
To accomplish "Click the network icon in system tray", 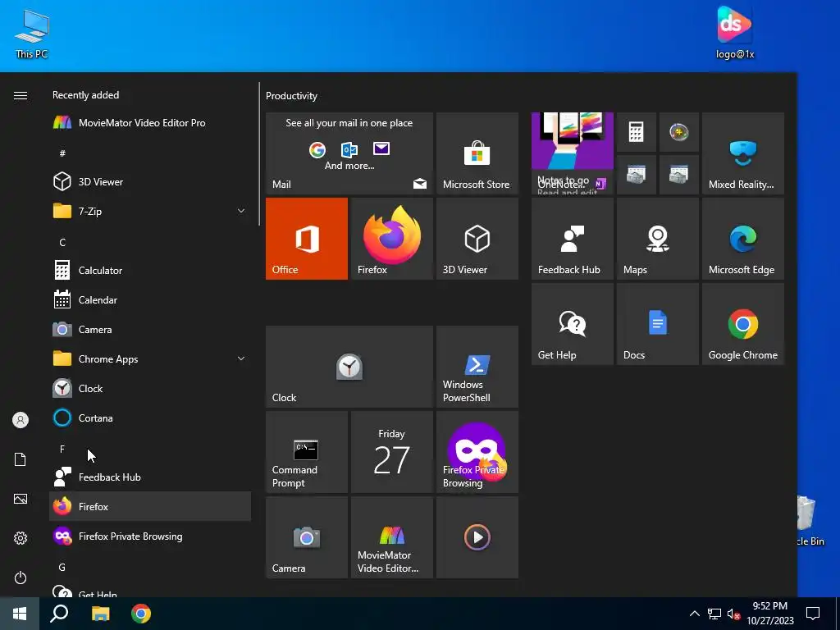I will (714, 614).
